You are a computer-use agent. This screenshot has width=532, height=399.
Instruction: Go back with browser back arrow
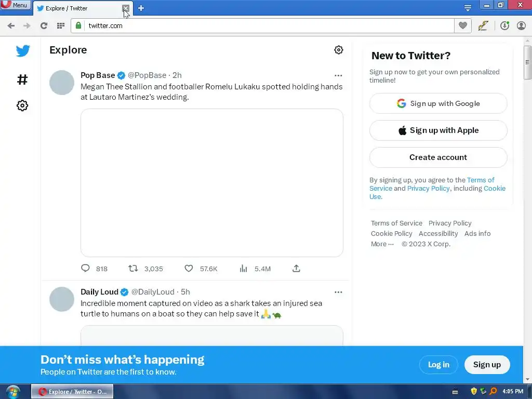click(x=11, y=26)
